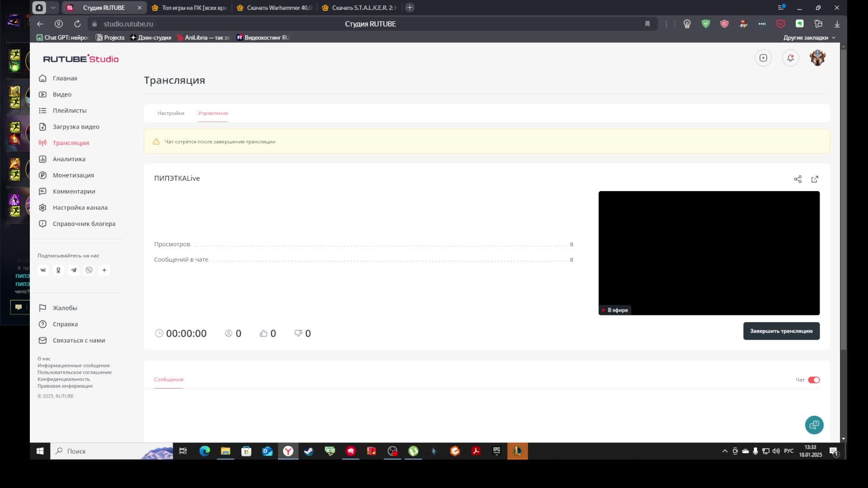This screenshot has height=488, width=868.
Task: Open the user profile avatar
Action: (817, 58)
